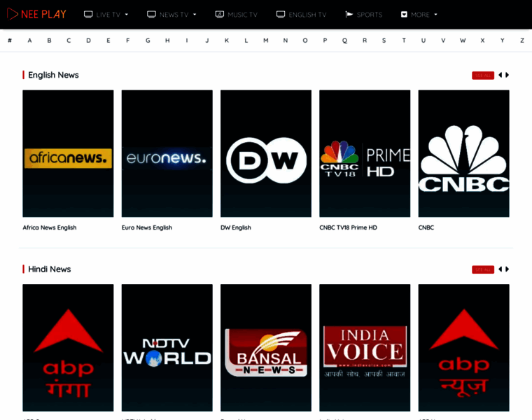
Task: Filter channels by letter P
Action: [325, 41]
